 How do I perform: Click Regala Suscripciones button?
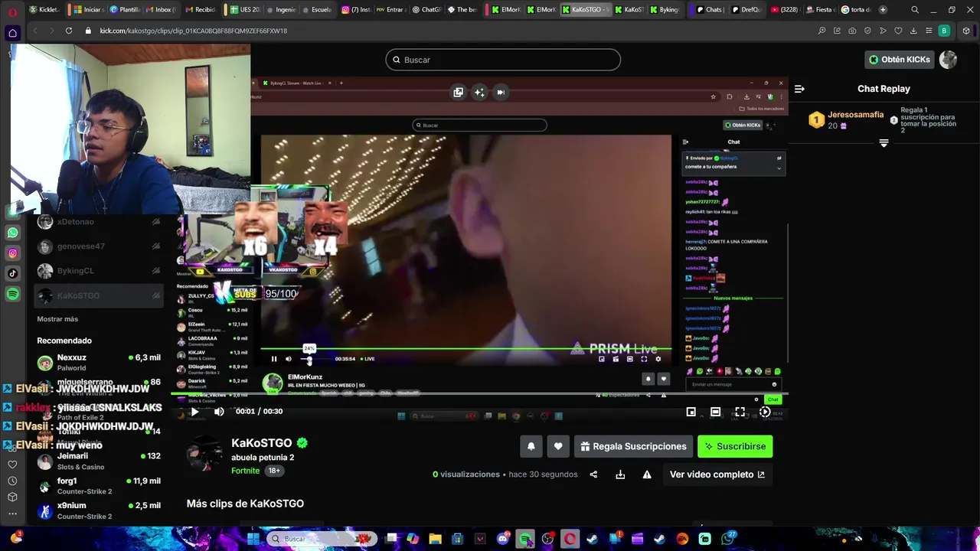(633, 446)
